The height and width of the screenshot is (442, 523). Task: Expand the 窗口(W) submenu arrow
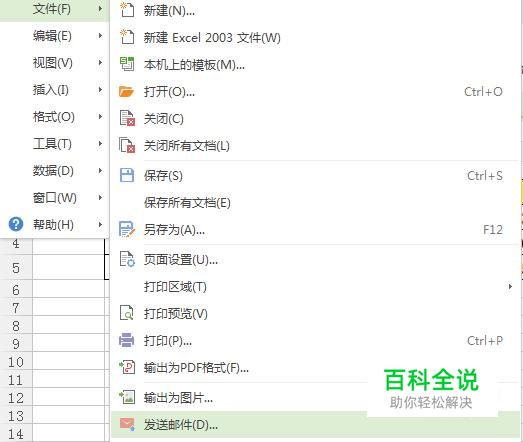[x=100, y=197]
